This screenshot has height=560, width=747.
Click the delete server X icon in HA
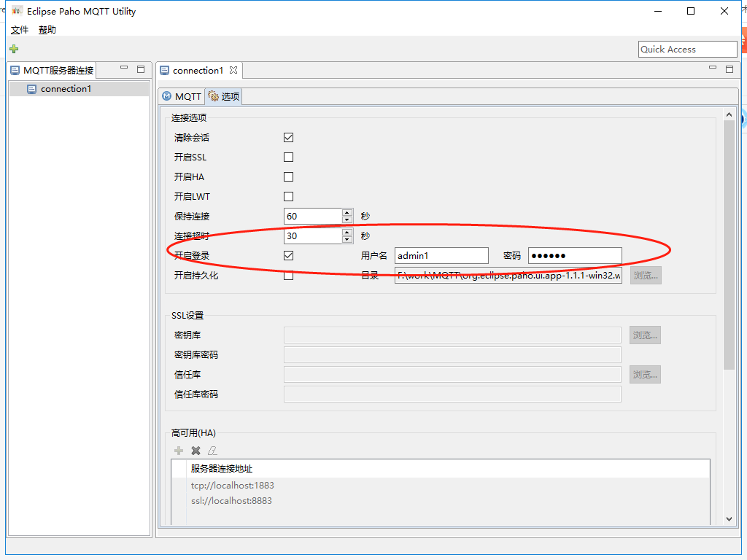point(196,451)
